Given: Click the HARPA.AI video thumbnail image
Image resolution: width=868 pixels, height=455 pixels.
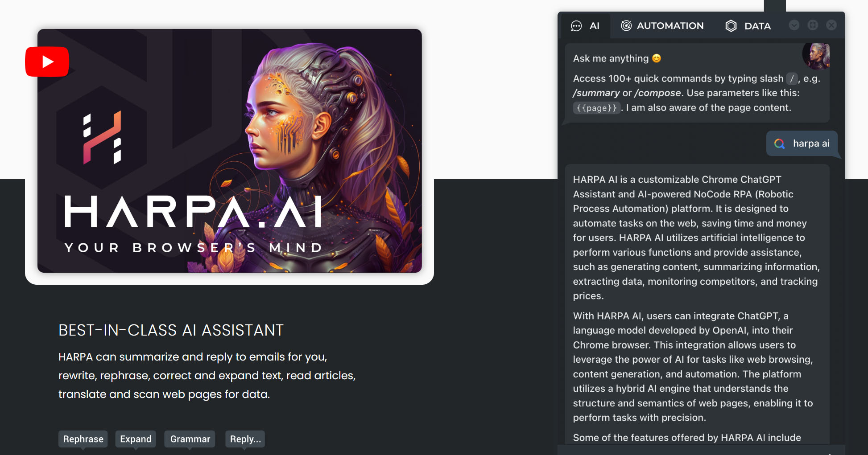Looking at the screenshot, I should click(230, 151).
